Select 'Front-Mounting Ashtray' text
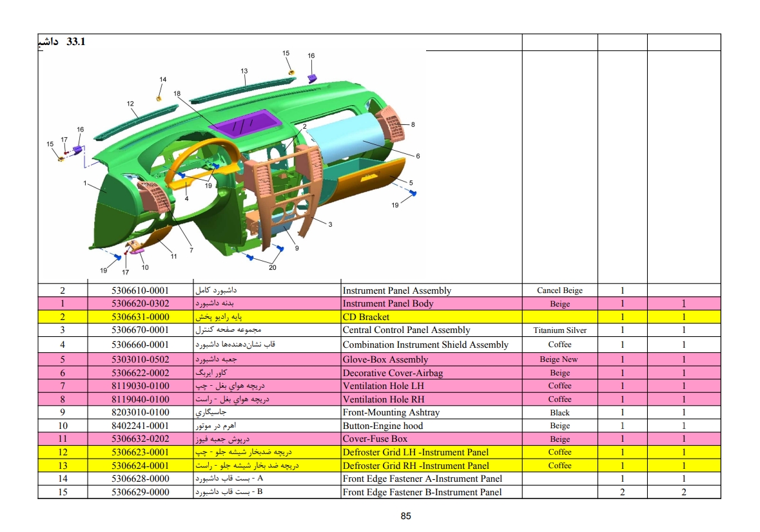 391,412
